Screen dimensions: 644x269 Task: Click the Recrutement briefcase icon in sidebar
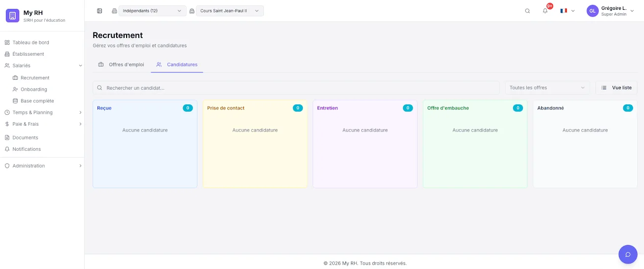15,78
